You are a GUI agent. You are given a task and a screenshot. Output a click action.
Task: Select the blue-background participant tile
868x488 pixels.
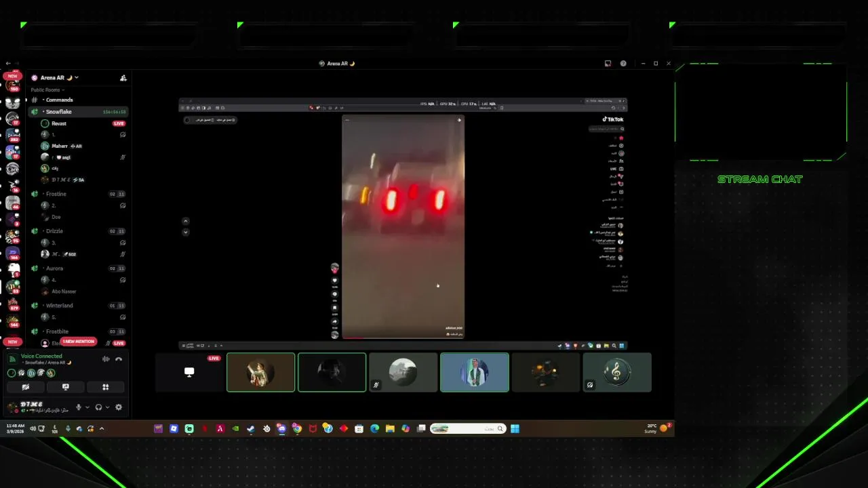coord(475,372)
